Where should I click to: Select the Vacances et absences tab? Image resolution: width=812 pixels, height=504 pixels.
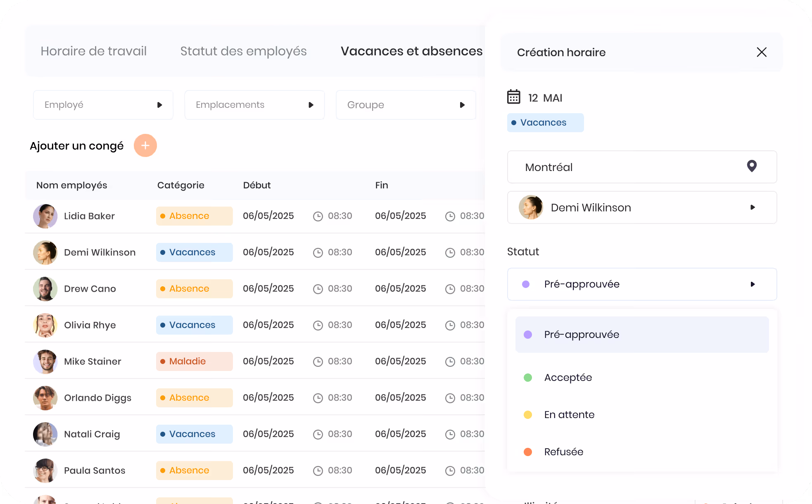(x=411, y=51)
